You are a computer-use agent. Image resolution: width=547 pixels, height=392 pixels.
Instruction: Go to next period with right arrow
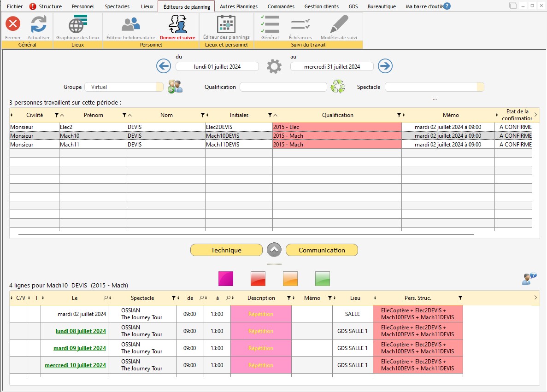click(385, 66)
